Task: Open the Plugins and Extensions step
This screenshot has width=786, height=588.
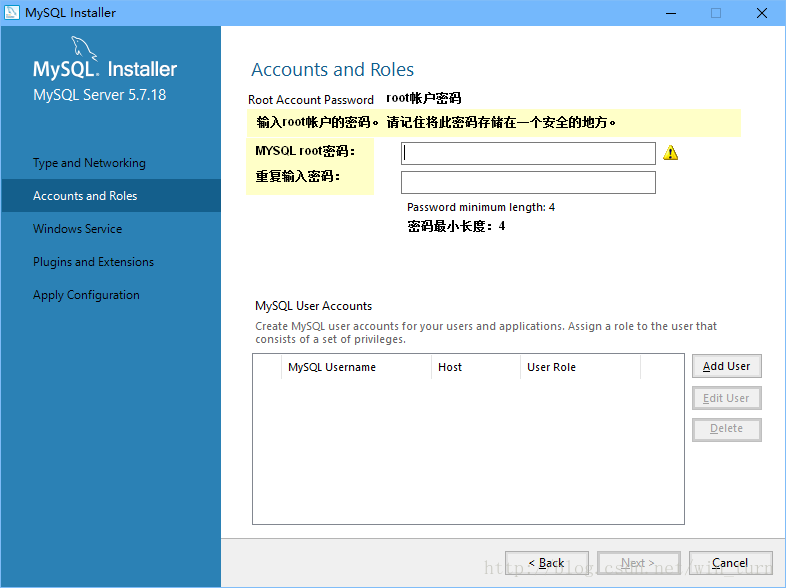Action: click(x=93, y=262)
